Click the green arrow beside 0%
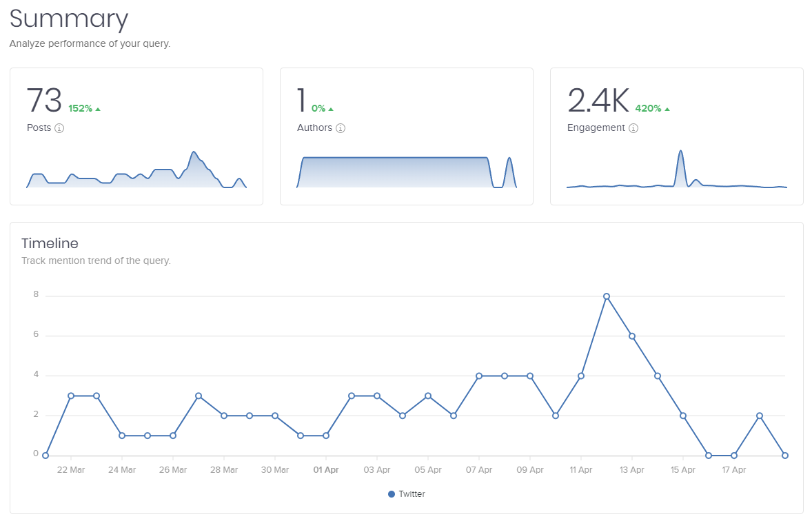Image resolution: width=812 pixels, height=521 pixels. point(332,108)
